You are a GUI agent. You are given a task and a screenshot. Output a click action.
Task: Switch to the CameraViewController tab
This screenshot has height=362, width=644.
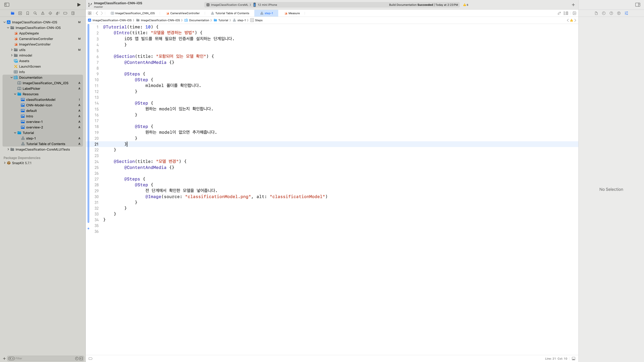pyautogui.click(x=183, y=13)
